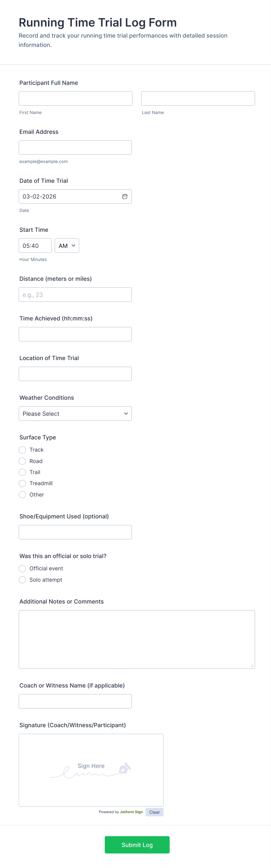Viewport: 271px width, 868px height.
Task: Focus the First Name field
Action: click(75, 98)
